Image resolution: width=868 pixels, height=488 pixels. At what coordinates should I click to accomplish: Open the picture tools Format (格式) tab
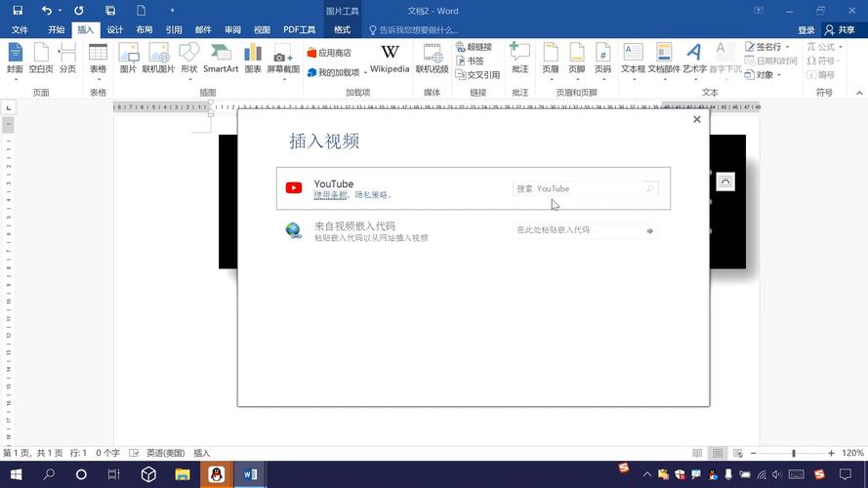[x=342, y=30]
